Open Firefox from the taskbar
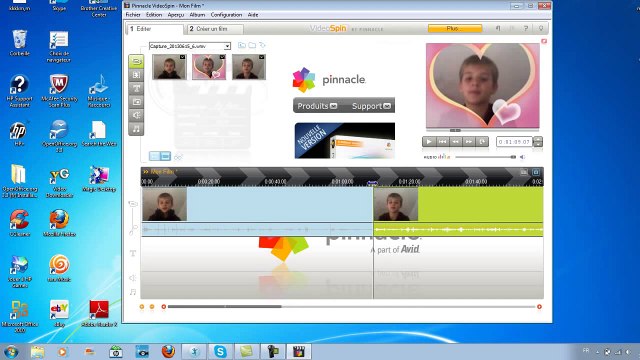 [168, 351]
